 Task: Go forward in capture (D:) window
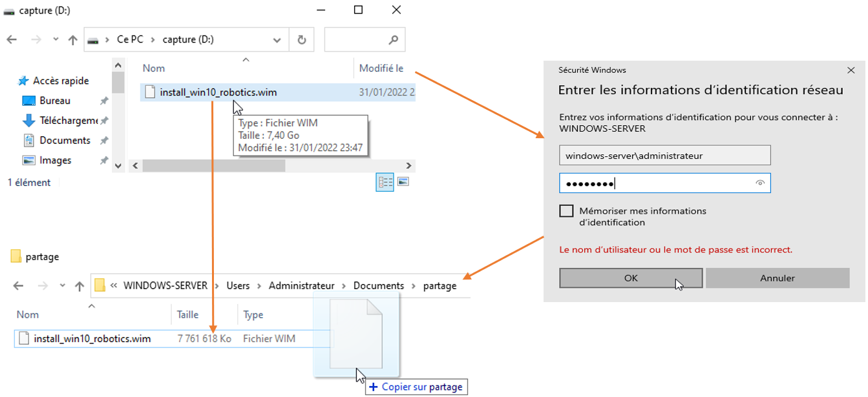coord(36,40)
